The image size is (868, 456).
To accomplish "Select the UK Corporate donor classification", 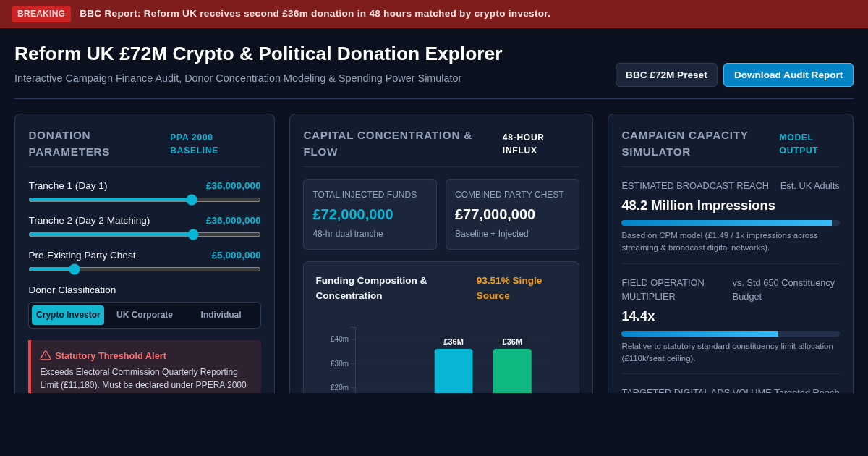I will [145, 315].
